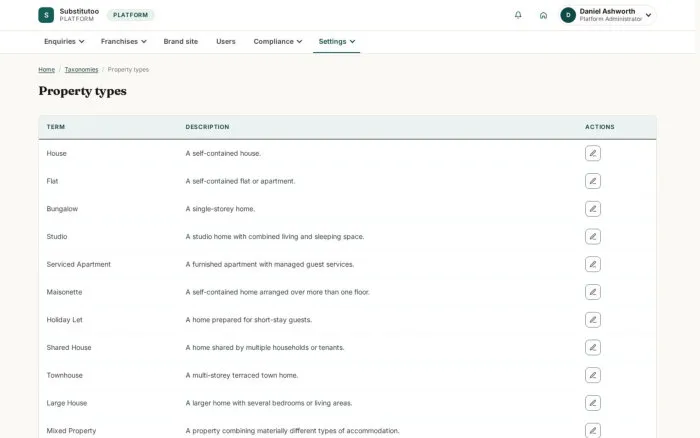This screenshot has height=438, width=700.
Task: Edit the House property type
Action: (x=592, y=153)
